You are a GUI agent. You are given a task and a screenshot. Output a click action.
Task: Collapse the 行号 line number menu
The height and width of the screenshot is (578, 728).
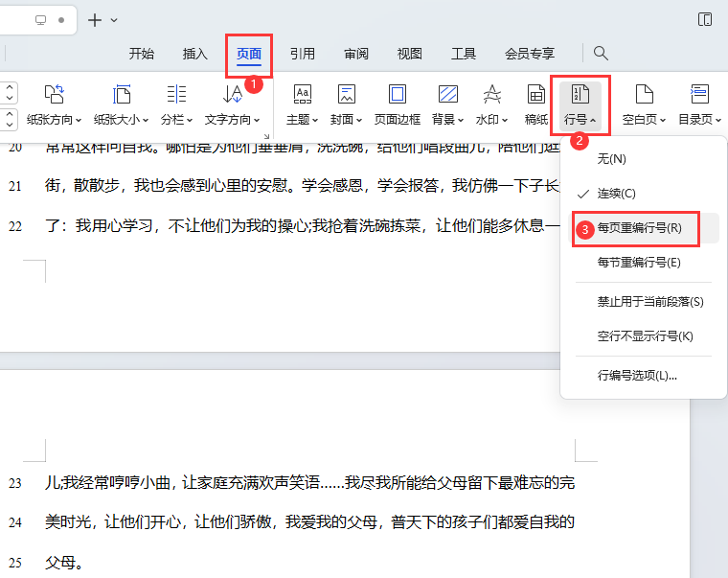pyautogui.click(x=580, y=106)
